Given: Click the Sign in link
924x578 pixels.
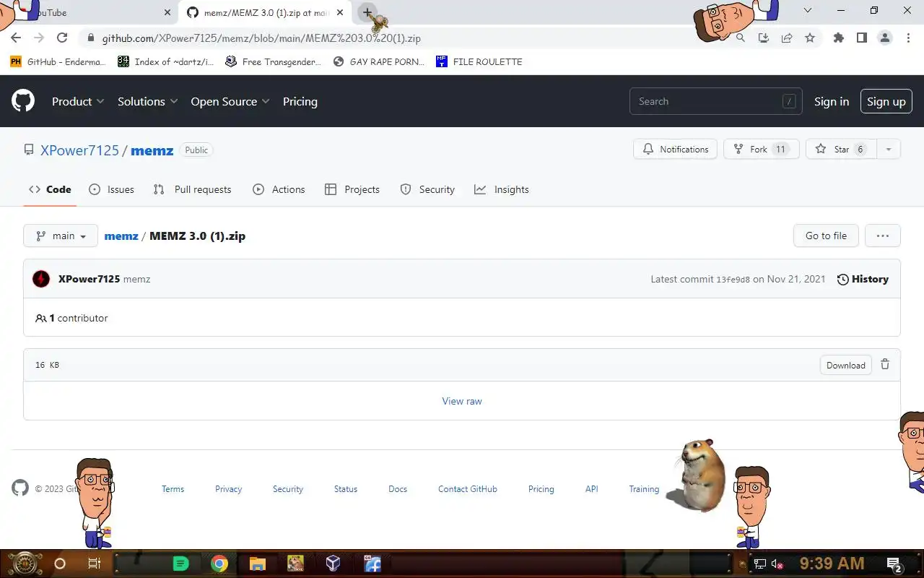Looking at the screenshot, I should point(832,101).
